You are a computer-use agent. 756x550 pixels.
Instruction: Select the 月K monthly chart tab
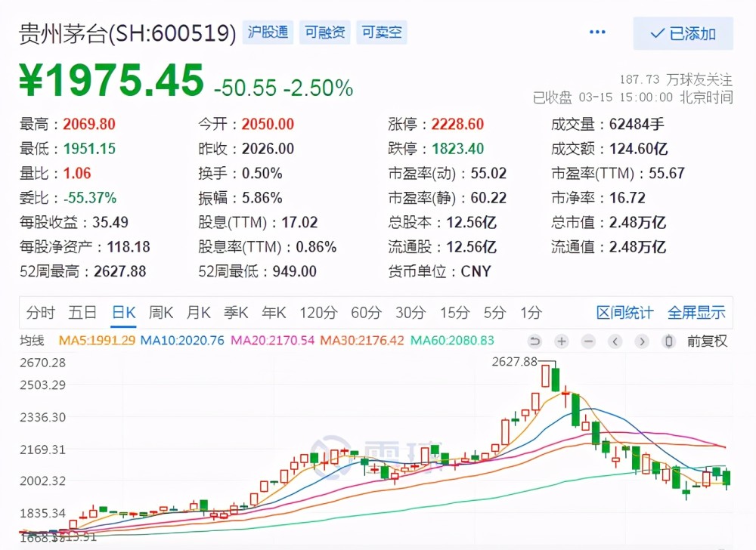(199, 313)
